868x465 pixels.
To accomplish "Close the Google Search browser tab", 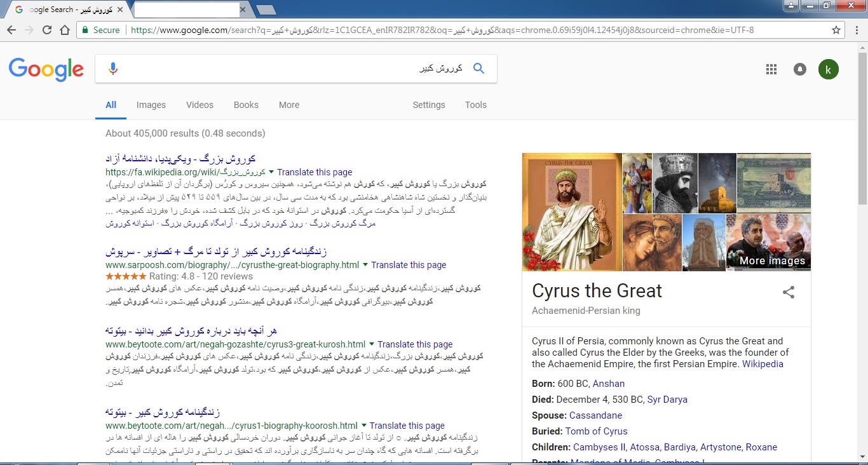I will tap(120, 10).
